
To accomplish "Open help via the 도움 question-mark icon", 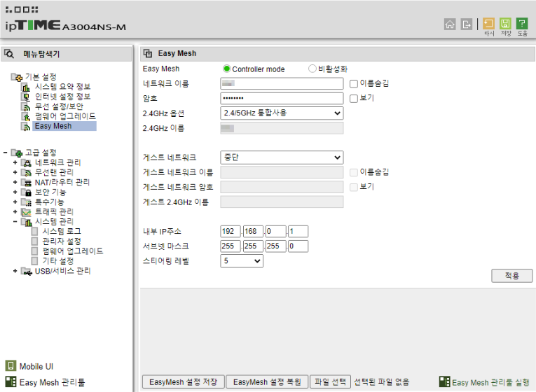I will tap(522, 24).
